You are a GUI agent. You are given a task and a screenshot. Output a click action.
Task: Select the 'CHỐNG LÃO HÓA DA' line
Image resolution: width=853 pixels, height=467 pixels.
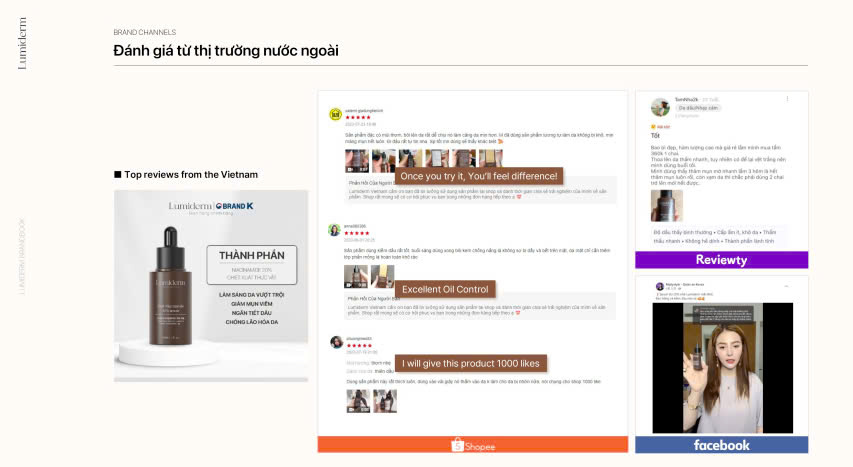pos(251,322)
